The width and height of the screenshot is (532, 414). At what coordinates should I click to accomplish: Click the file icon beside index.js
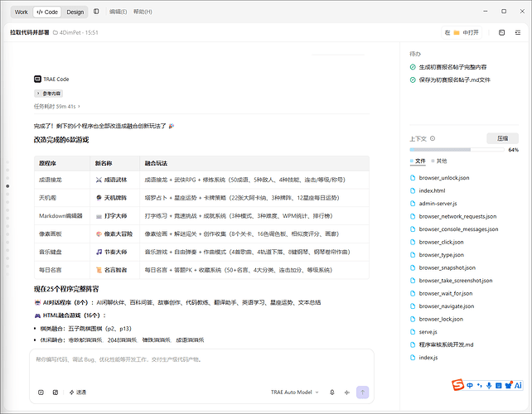click(x=413, y=358)
